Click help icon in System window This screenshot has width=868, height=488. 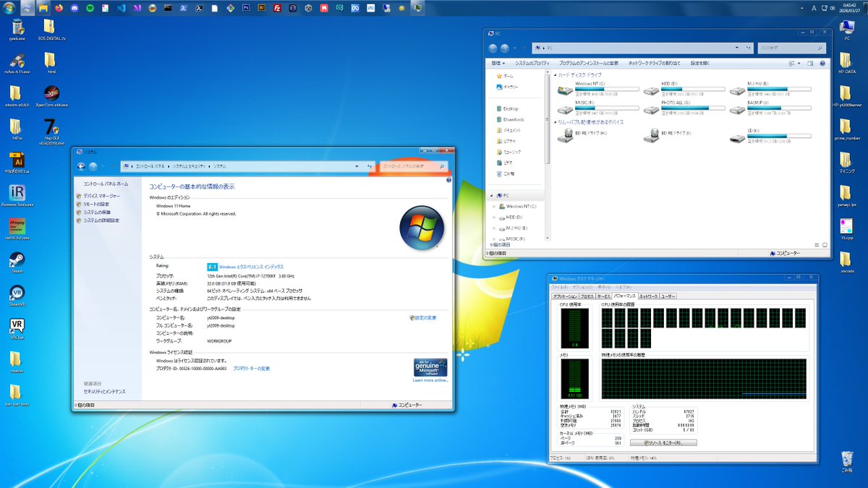(448, 179)
